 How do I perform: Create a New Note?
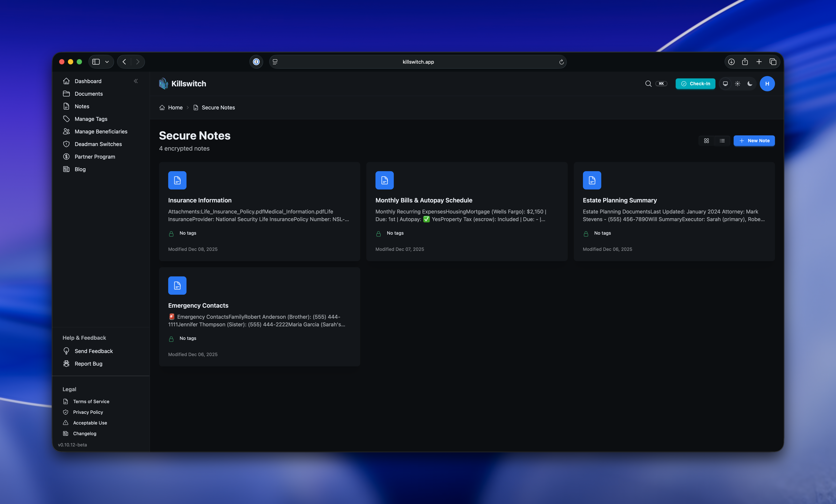[754, 141]
